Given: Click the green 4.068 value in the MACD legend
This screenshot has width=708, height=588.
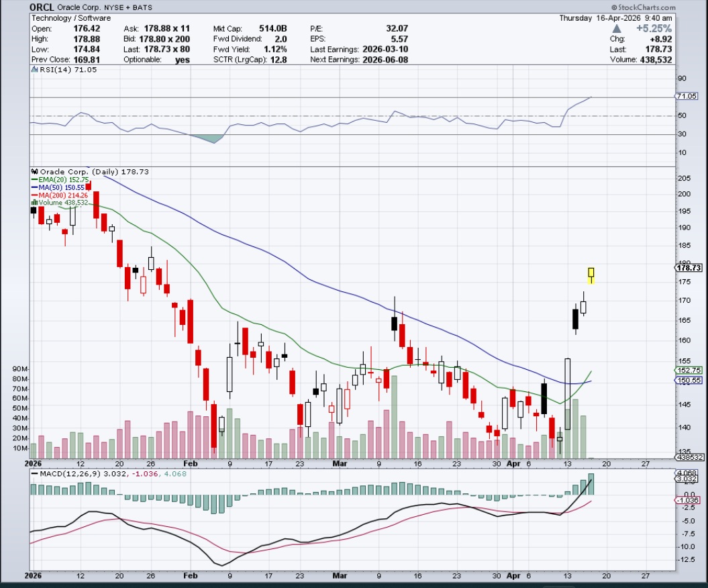Looking at the screenshot, I should click(x=176, y=474).
